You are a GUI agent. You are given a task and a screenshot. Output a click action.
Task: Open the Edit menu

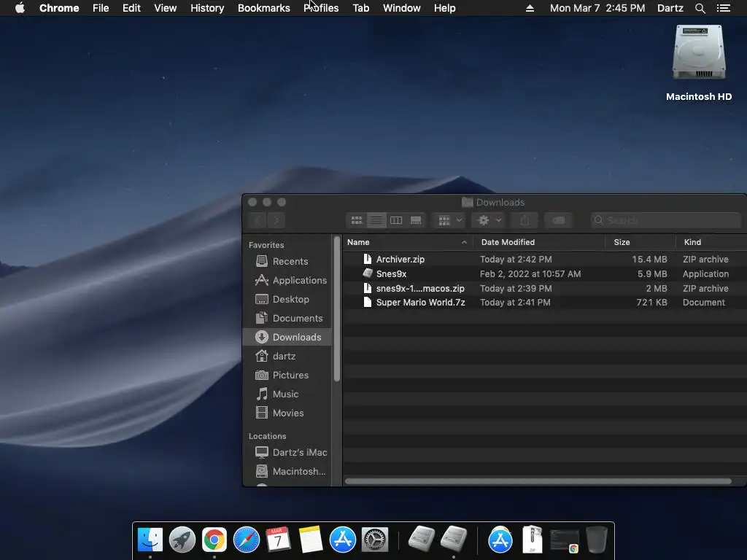click(131, 8)
